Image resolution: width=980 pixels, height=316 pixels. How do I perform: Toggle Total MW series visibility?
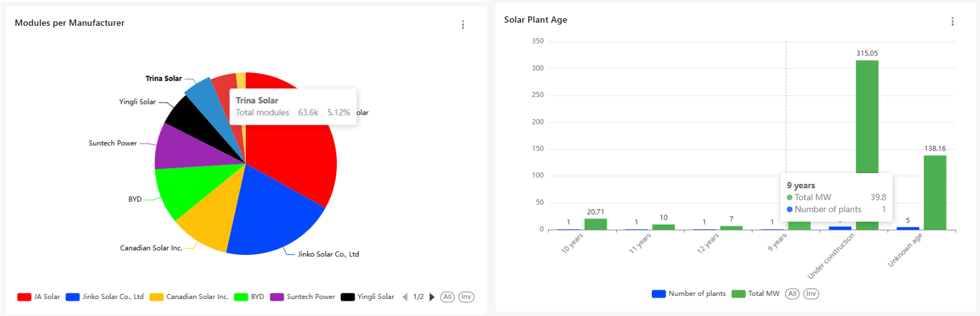click(756, 293)
